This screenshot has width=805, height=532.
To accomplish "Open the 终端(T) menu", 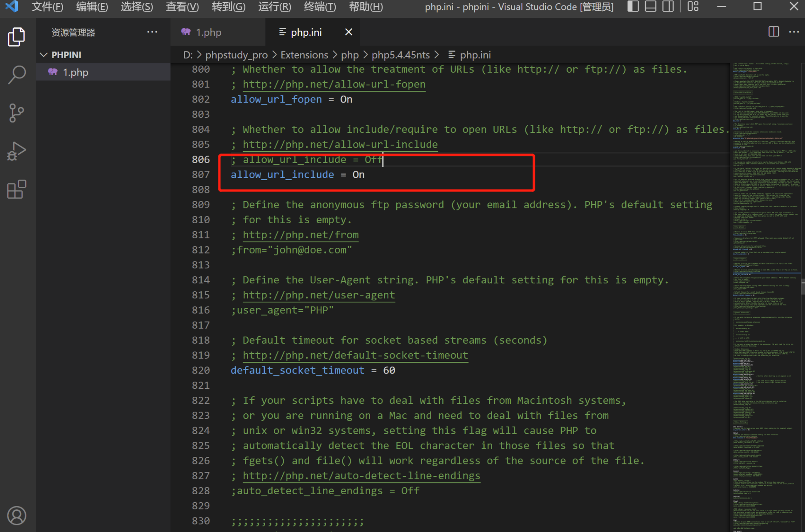I will 320,7.
